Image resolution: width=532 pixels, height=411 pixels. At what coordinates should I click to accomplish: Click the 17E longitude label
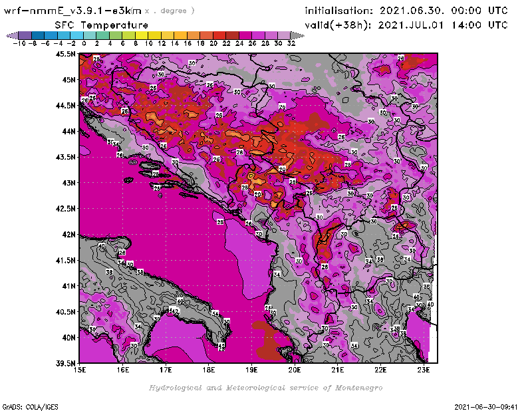pyautogui.click(x=166, y=370)
